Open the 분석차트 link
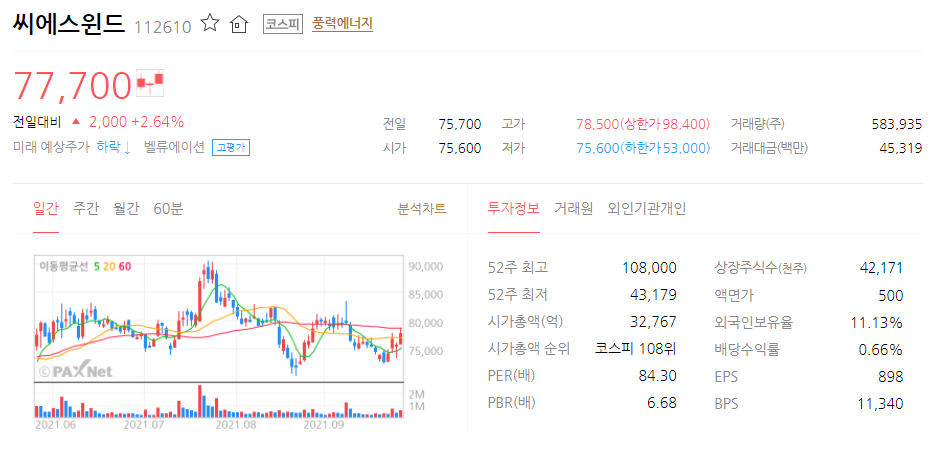Viewport: 935px width, 451px height. click(422, 209)
